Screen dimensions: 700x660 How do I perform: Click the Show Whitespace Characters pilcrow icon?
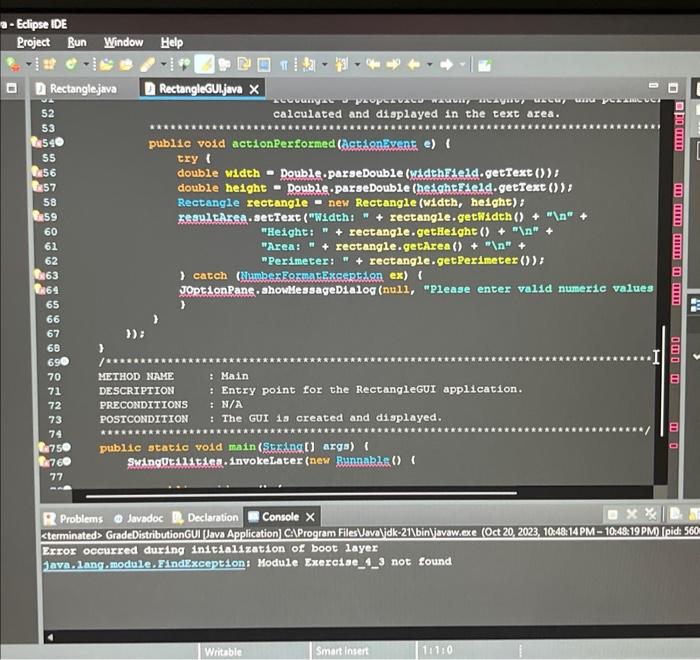click(x=283, y=65)
